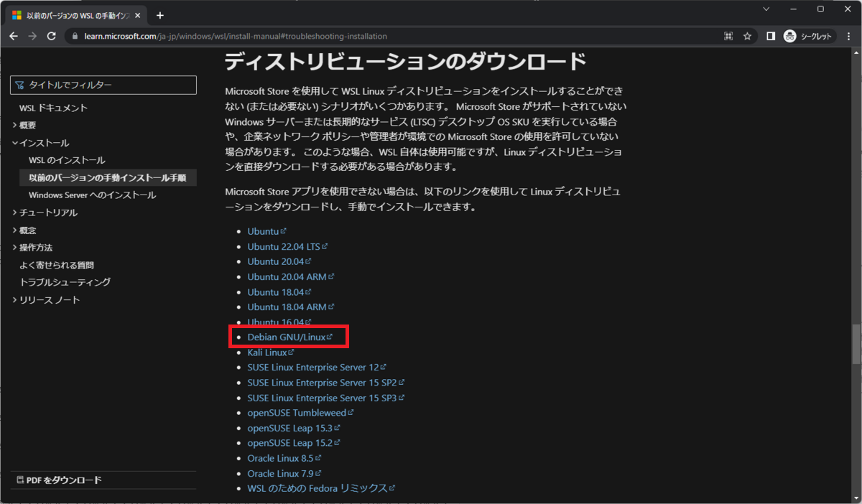862x504 pixels.
Task: Click the PDF download icon in the sidebar
Action: pyautogui.click(x=19, y=480)
